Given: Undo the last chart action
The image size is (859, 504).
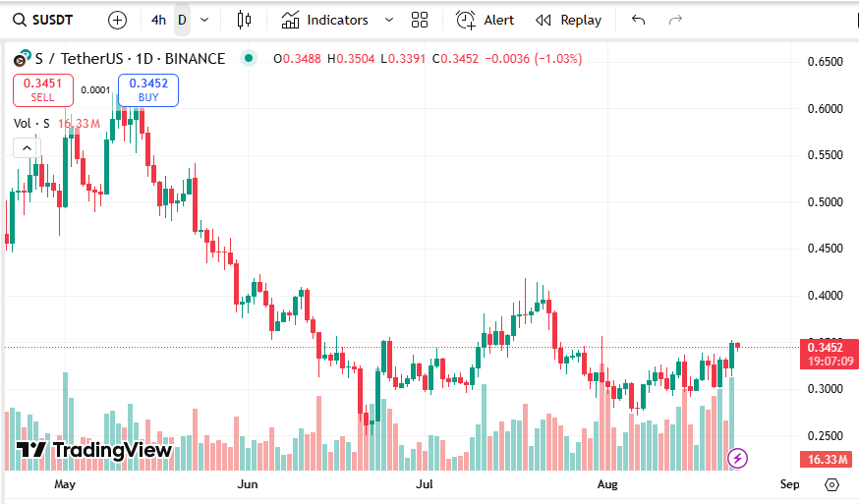Looking at the screenshot, I should (x=639, y=20).
